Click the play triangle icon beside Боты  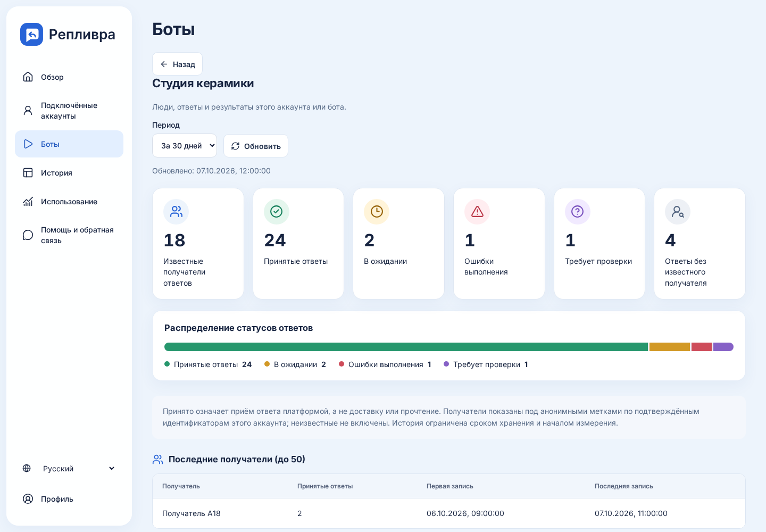(28, 144)
